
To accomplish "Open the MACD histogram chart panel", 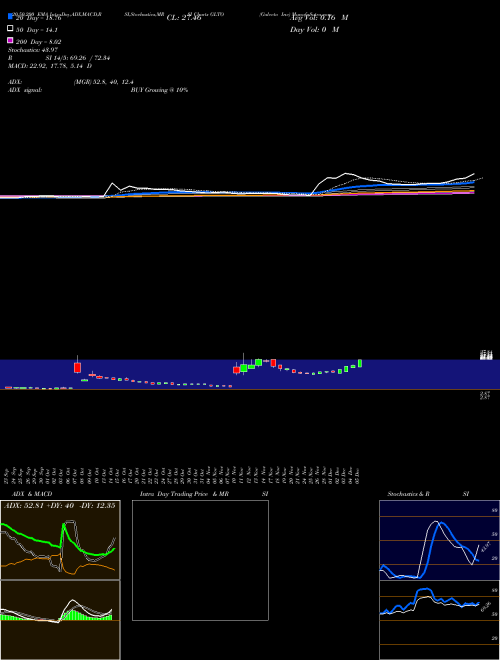I will [x=60, y=620].
